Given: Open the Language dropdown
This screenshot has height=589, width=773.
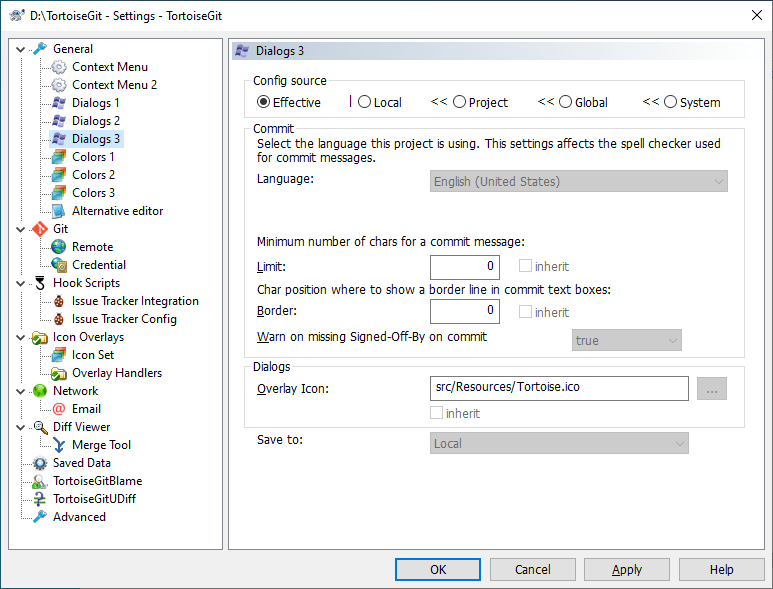Looking at the screenshot, I should [580, 181].
